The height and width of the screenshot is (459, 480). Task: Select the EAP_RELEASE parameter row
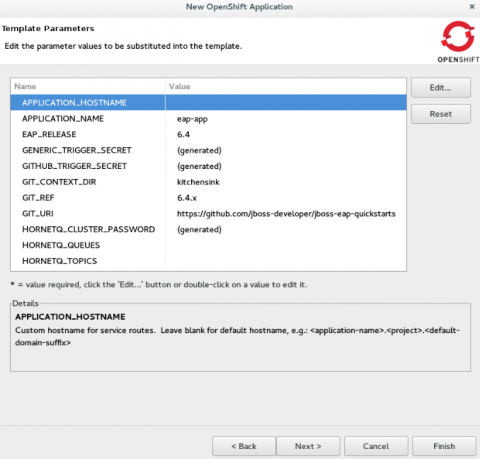pos(208,134)
